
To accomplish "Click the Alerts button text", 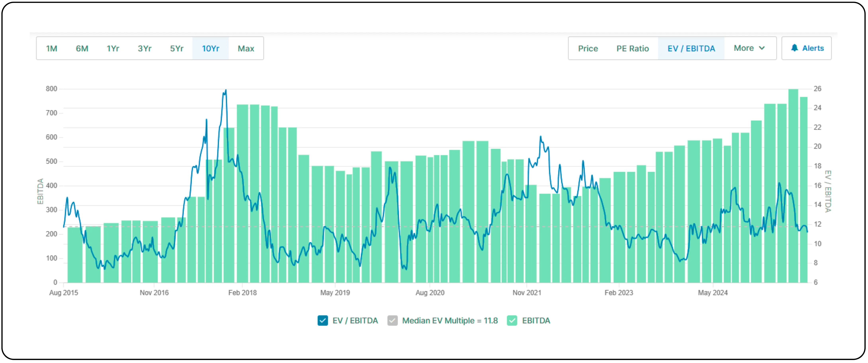I will pos(813,48).
